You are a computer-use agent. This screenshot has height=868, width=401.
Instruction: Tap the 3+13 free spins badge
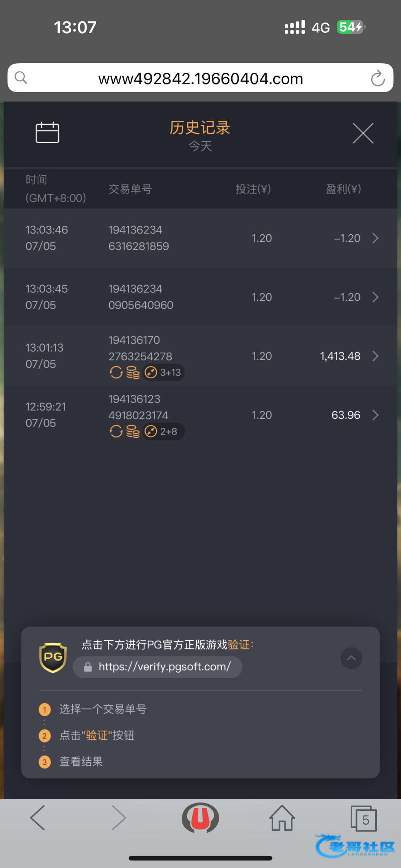tap(164, 373)
